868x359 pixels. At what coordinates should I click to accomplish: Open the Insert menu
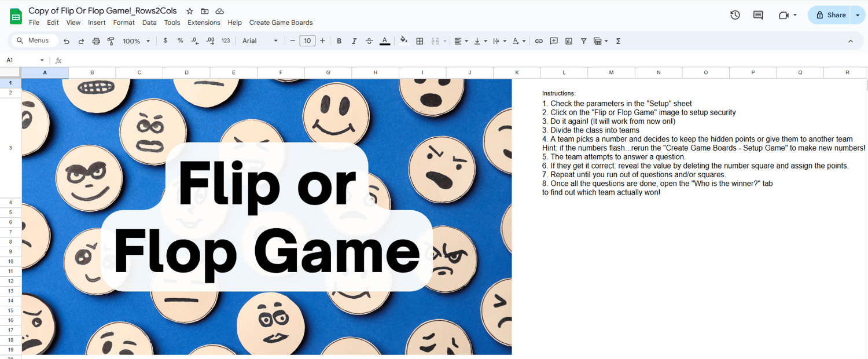[x=97, y=23]
